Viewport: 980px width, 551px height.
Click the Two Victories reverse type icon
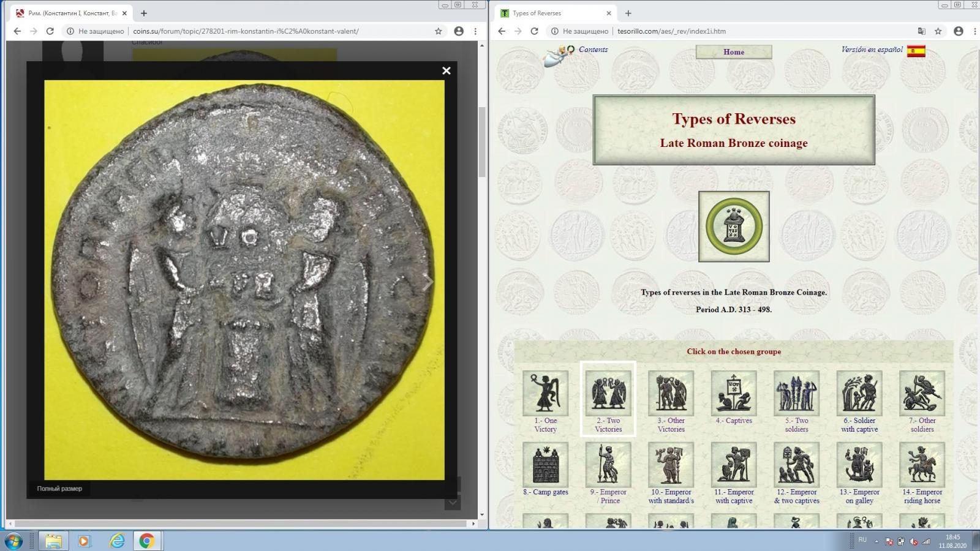(x=608, y=393)
